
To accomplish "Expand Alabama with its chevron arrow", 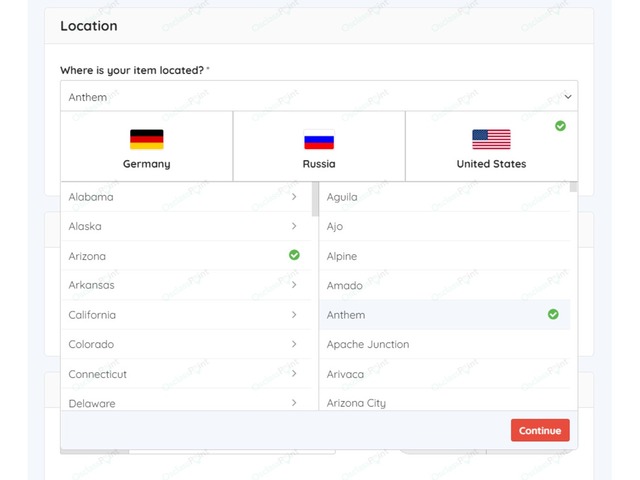I will click(294, 197).
